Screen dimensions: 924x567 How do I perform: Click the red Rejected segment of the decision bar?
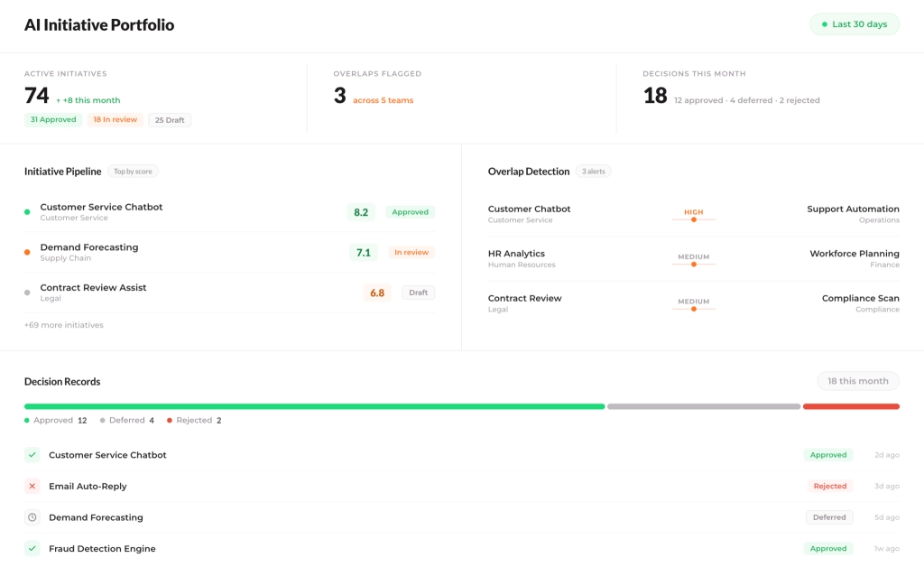click(850, 406)
